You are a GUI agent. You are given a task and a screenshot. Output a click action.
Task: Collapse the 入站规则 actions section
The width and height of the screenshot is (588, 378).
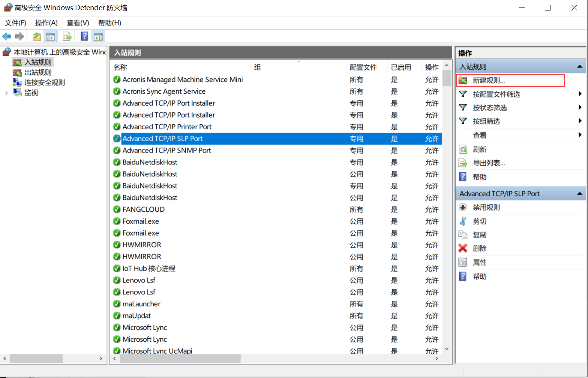tap(580, 67)
